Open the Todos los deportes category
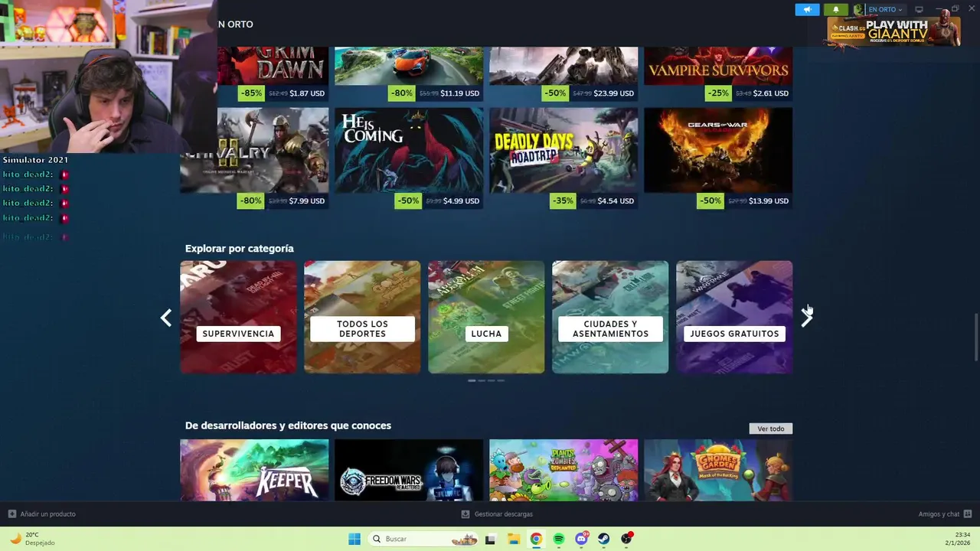980x551 pixels. tap(362, 317)
